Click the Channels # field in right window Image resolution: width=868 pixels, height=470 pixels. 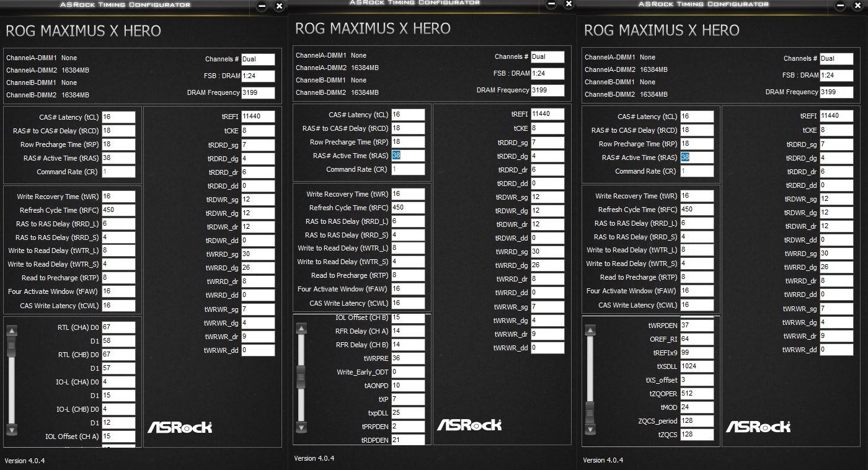coord(836,59)
